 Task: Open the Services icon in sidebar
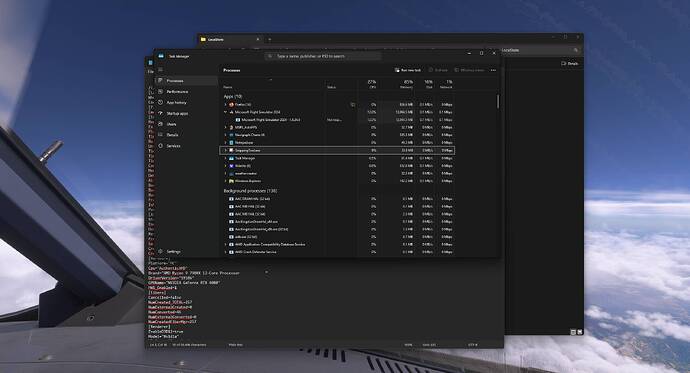161,146
